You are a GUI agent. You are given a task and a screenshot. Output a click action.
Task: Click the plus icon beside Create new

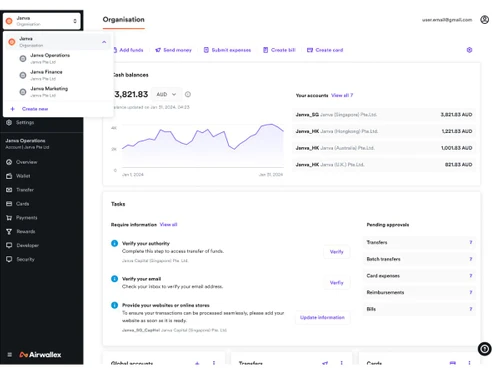tap(12, 109)
